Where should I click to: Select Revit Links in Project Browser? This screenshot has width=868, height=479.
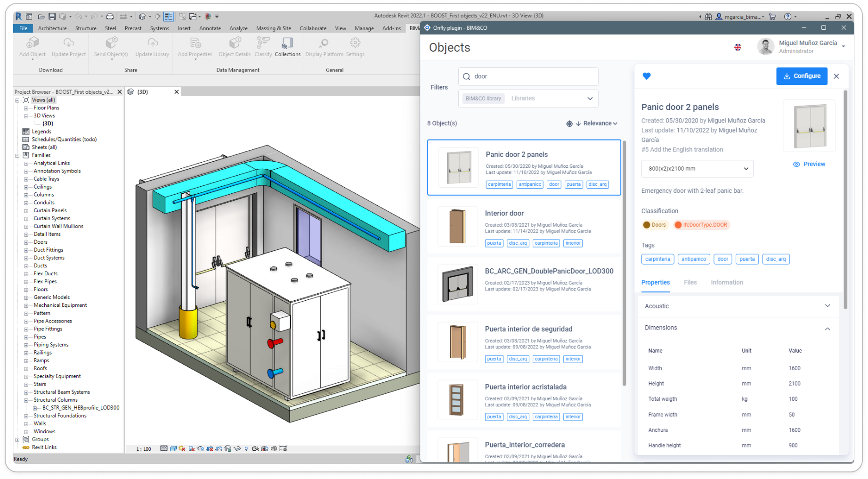click(x=44, y=447)
